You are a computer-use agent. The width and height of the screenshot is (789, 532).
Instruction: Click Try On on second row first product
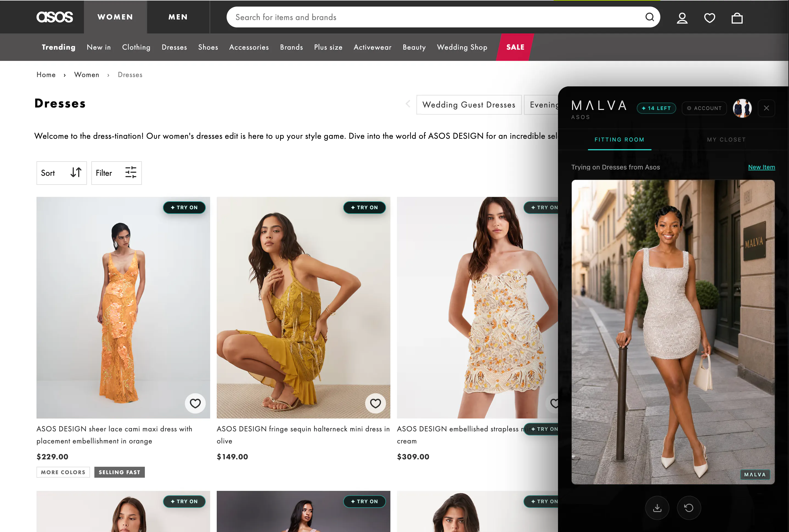(x=184, y=502)
